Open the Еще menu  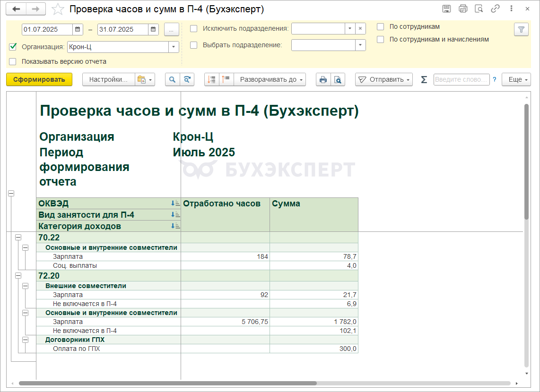516,80
